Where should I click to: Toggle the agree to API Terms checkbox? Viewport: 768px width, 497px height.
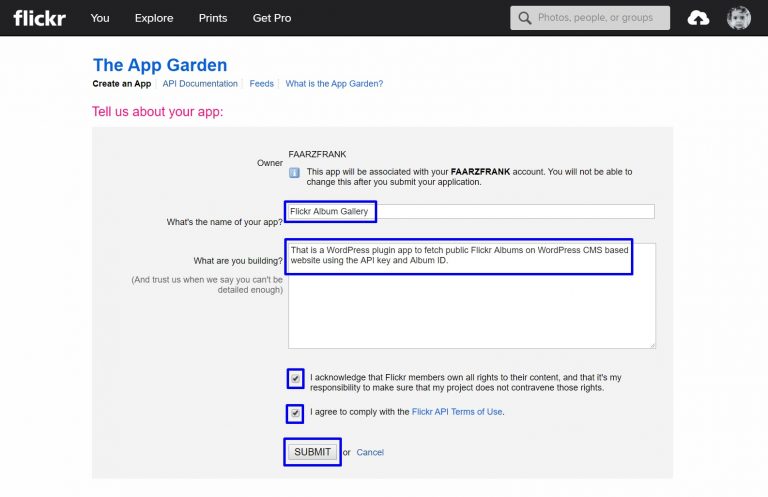295,413
